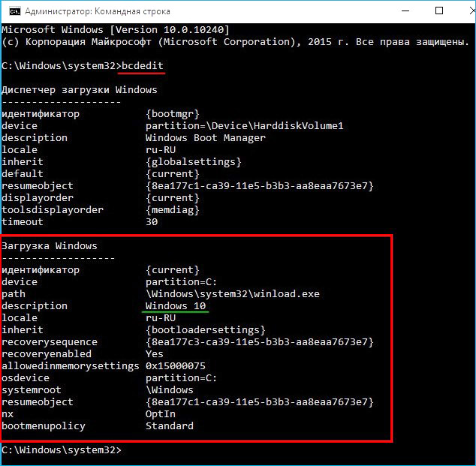
Task: Minimize the Command Prompt window
Action: coord(405,11)
